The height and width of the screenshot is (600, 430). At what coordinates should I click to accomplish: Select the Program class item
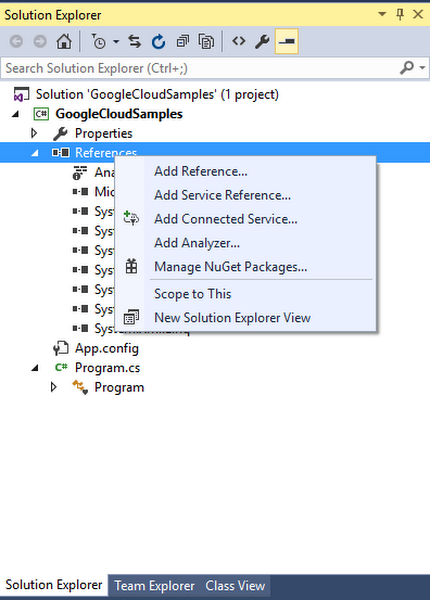119,387
